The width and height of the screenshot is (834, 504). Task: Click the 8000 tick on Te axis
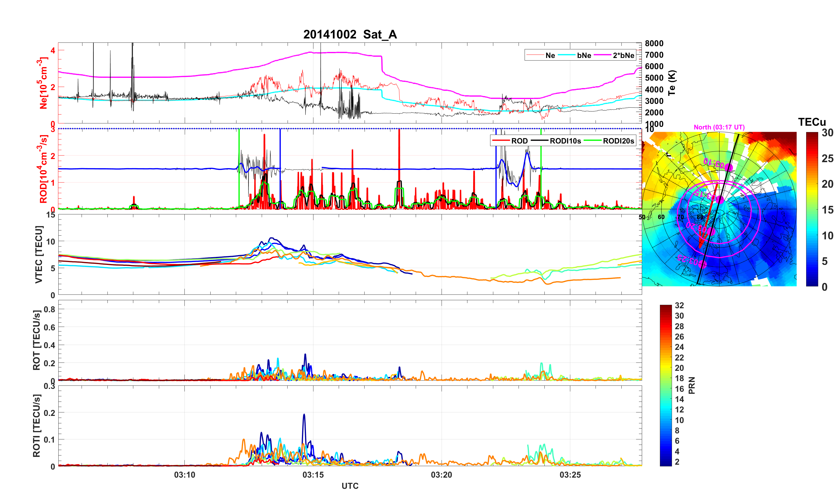(x=654, y=43)
